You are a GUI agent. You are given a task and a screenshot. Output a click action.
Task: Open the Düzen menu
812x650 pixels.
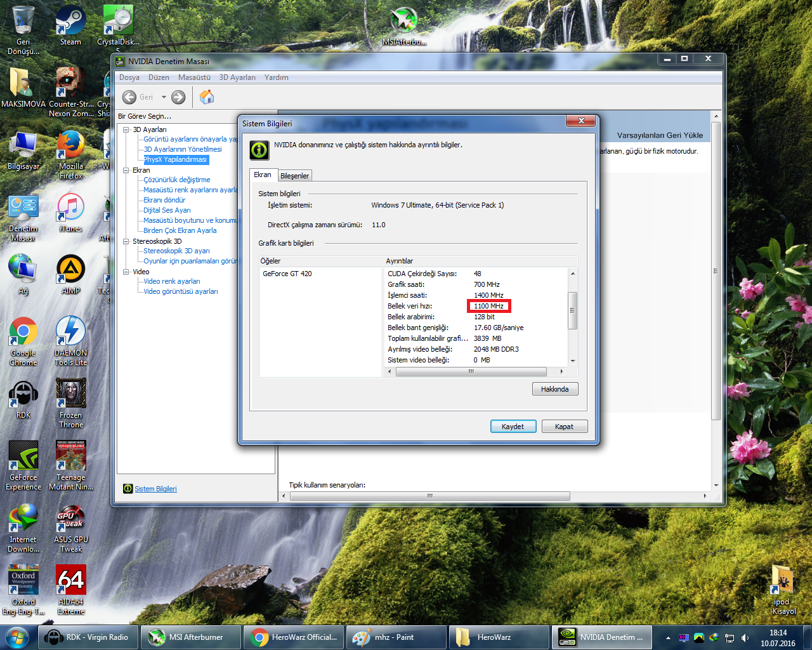click(x=159, y=77)
